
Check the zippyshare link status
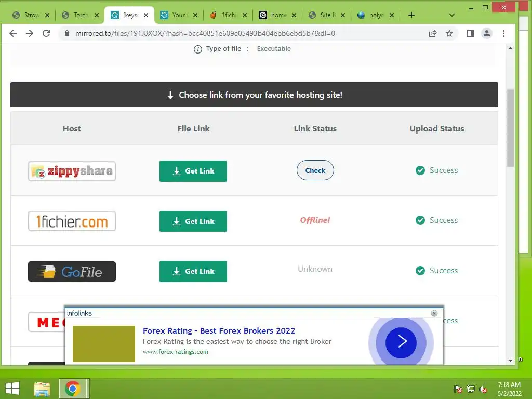[315, 170]
